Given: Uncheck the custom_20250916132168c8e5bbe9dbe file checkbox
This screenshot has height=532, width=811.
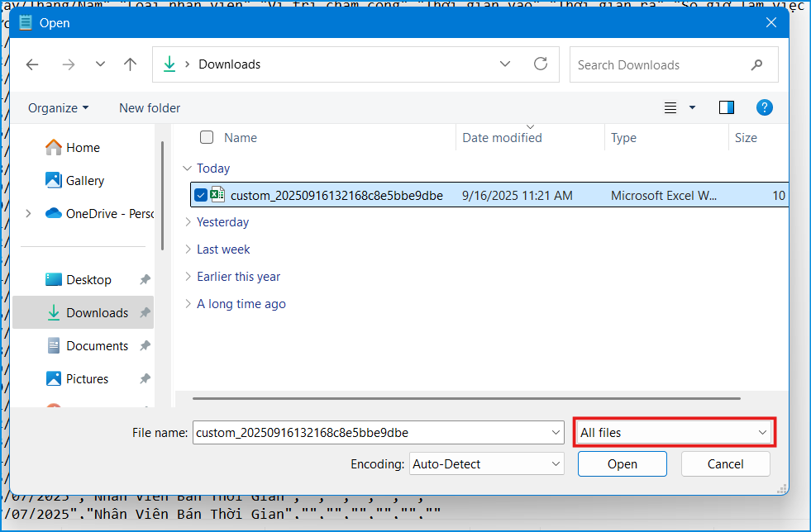Looking at the screenshot, I should [200, 196].
